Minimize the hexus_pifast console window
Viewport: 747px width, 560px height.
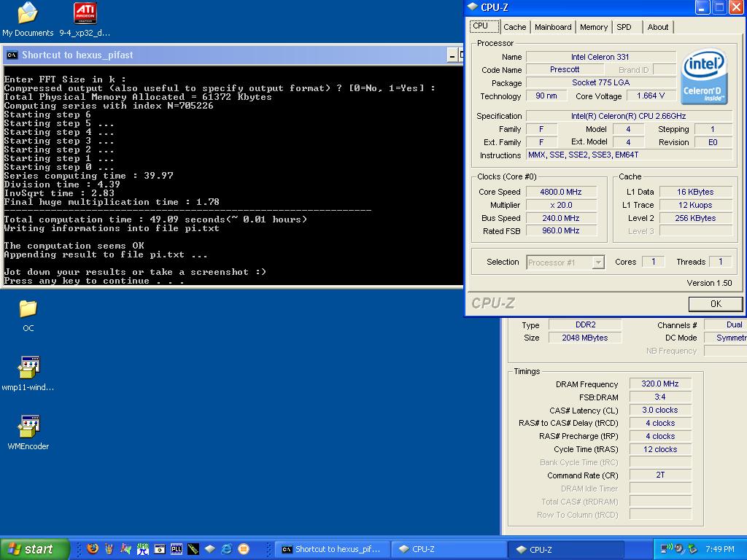pos(452,55)
